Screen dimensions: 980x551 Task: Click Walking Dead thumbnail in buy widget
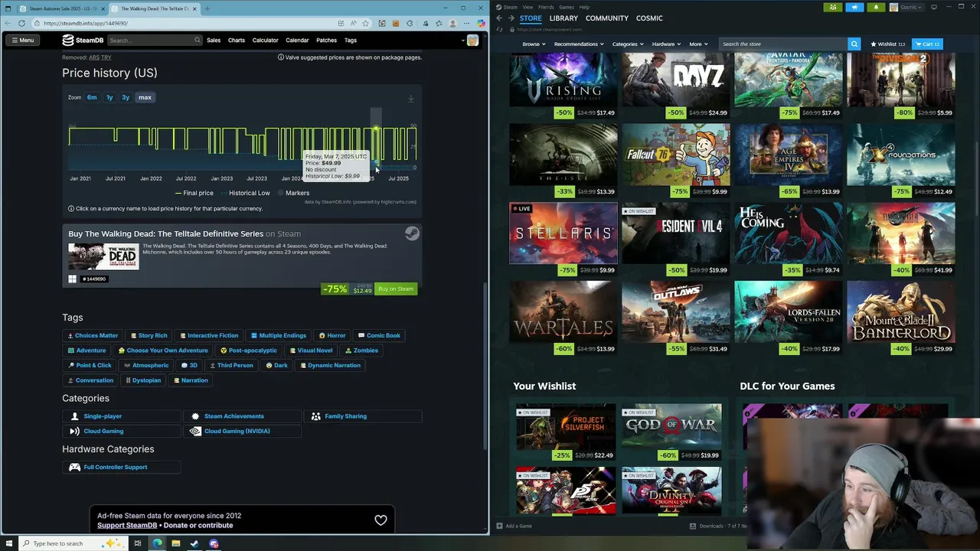pyautogui.click(x=103, y=256)
